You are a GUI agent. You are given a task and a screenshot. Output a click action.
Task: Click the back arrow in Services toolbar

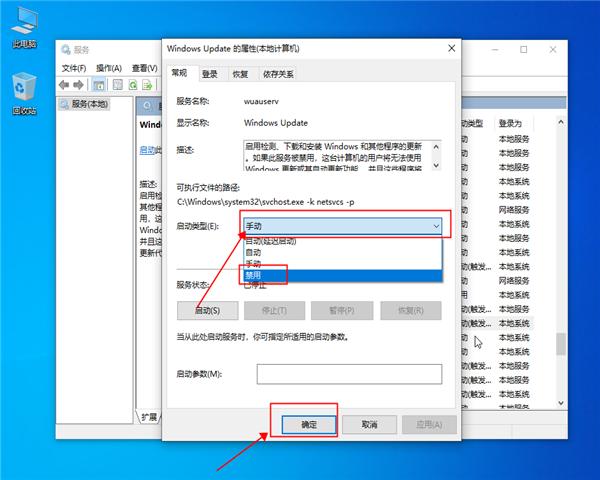click(x=64, y=85)
